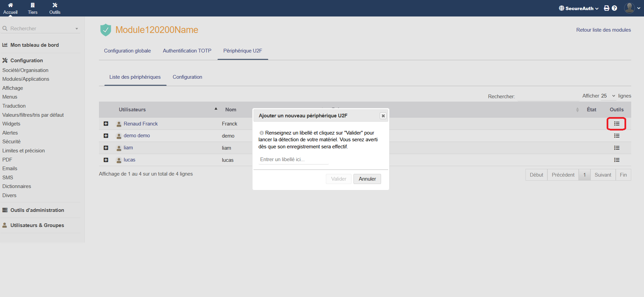Switch to the Authentification TOTP tab

point(187,51)
